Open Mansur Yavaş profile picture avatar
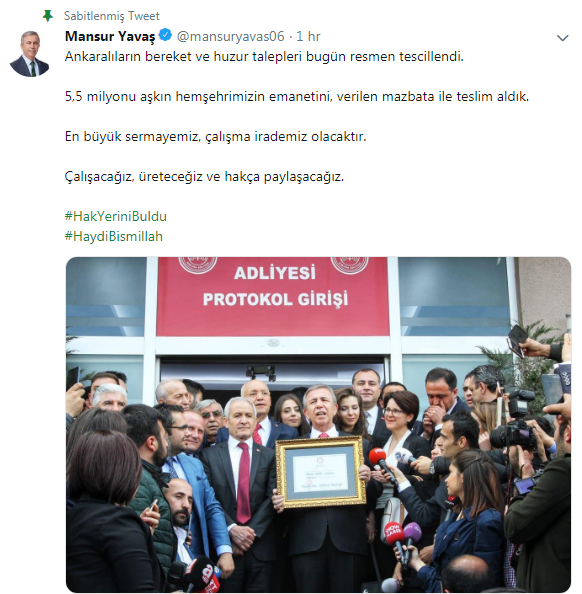 (30, 53)
